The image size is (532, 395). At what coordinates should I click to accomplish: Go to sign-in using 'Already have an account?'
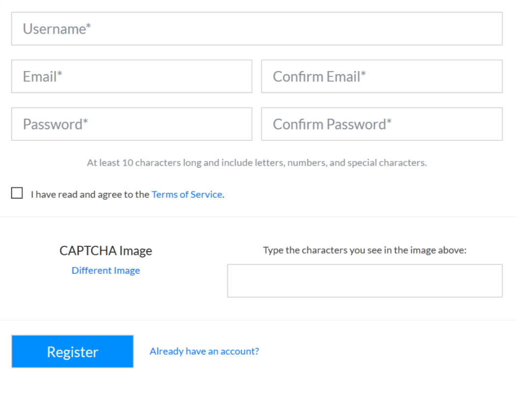click(204, 351)
